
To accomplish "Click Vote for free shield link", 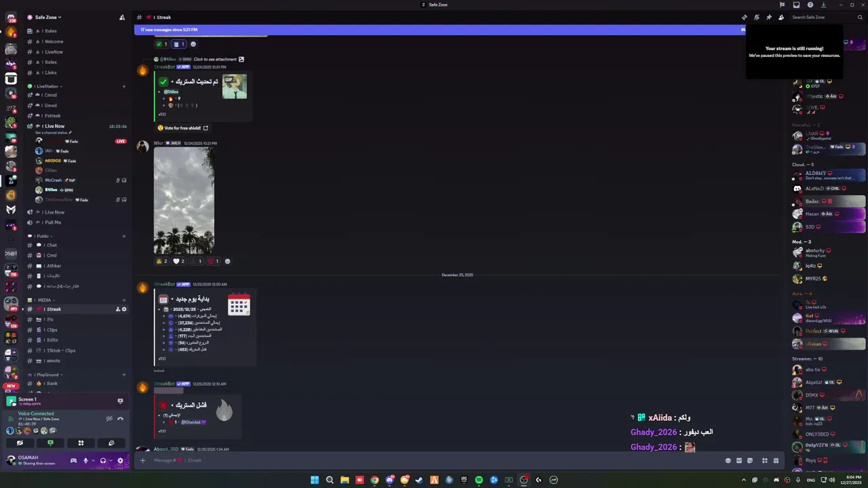I will pyautogui.click(x=183, y=127).
